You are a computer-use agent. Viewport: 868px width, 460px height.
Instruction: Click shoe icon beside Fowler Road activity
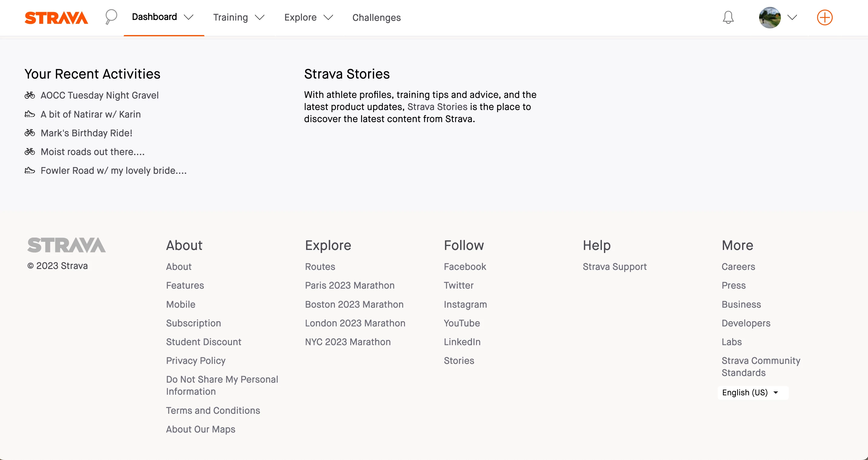30,170
